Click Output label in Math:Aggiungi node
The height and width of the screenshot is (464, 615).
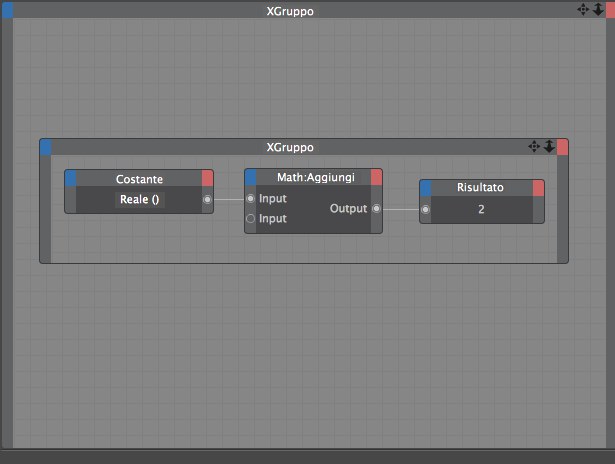348,209
